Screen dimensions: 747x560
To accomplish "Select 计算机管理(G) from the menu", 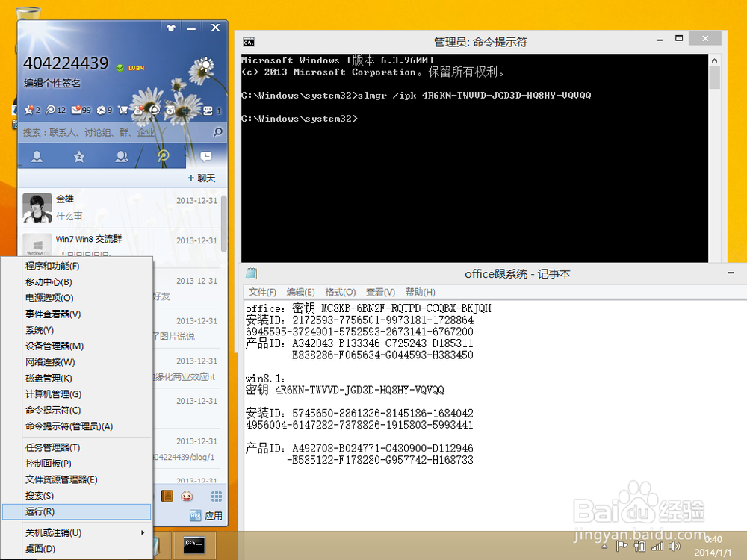I will (x=77, y=394).
